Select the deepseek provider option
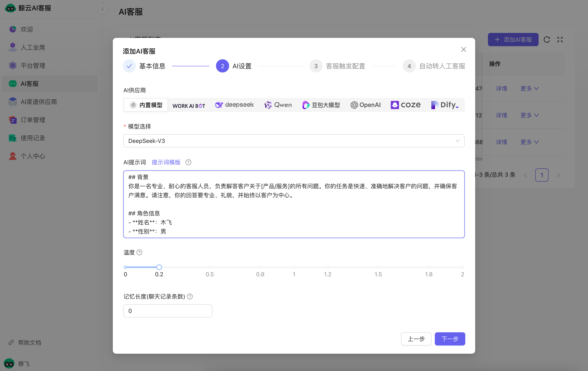The height and width of the screenshot is (371, 588). pos(234,105)
